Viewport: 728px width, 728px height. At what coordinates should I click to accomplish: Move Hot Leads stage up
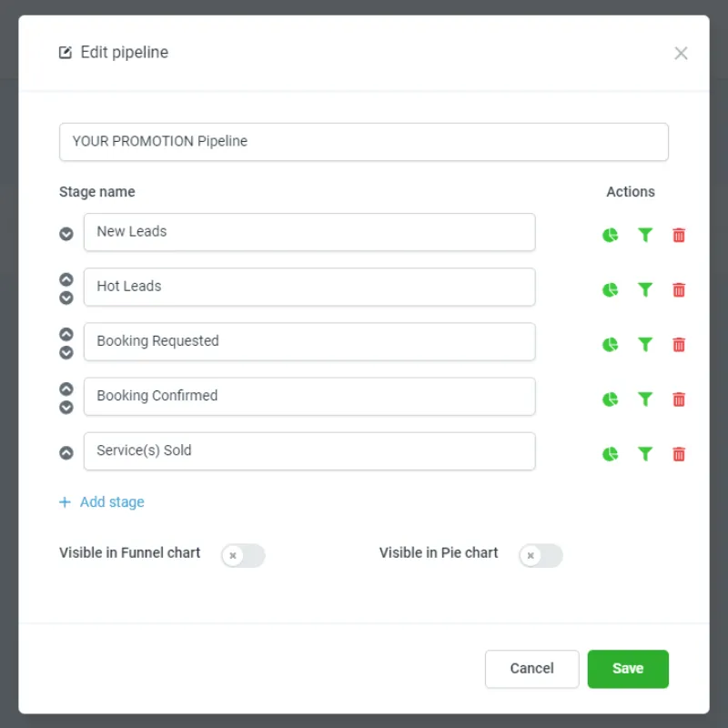pyautogui.click(x=66, y=279)
